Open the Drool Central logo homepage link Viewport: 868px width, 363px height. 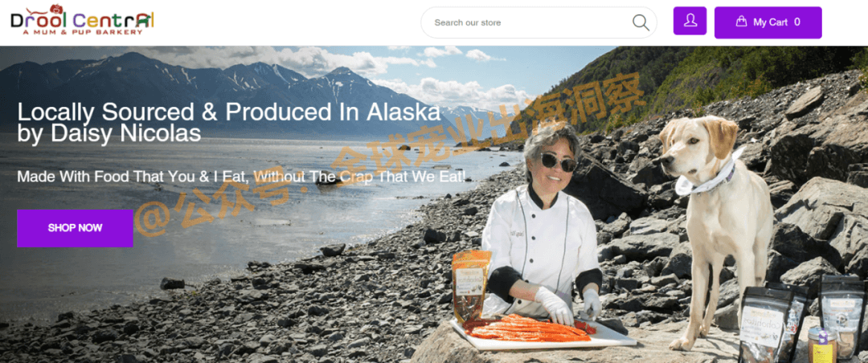pyautogui.click(x=82, y=20)
